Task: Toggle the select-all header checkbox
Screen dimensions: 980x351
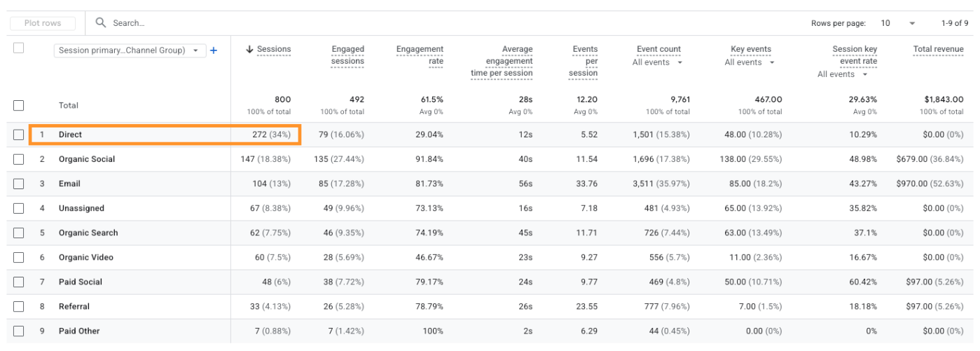Action: pos(19,48)
